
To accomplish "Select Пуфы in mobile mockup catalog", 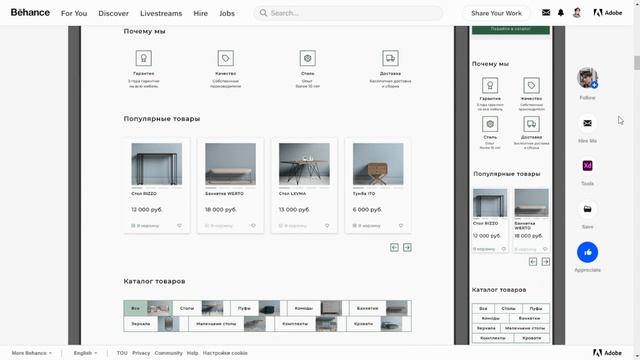I will tap(536, 309).
